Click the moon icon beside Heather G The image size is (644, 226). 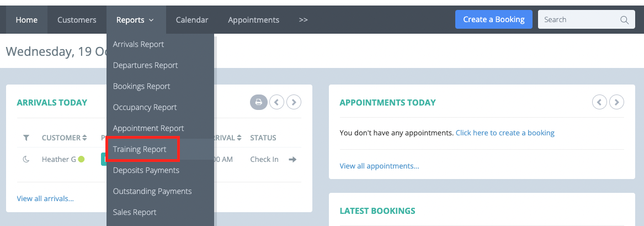26,160
